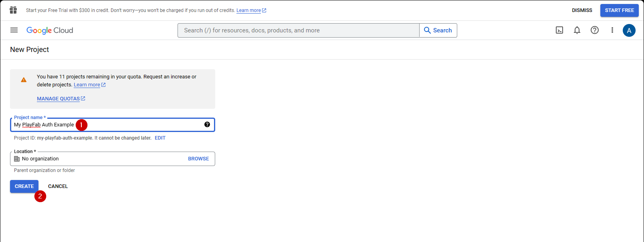
Task: Click the CANCEL button
Action: (58, 186)
